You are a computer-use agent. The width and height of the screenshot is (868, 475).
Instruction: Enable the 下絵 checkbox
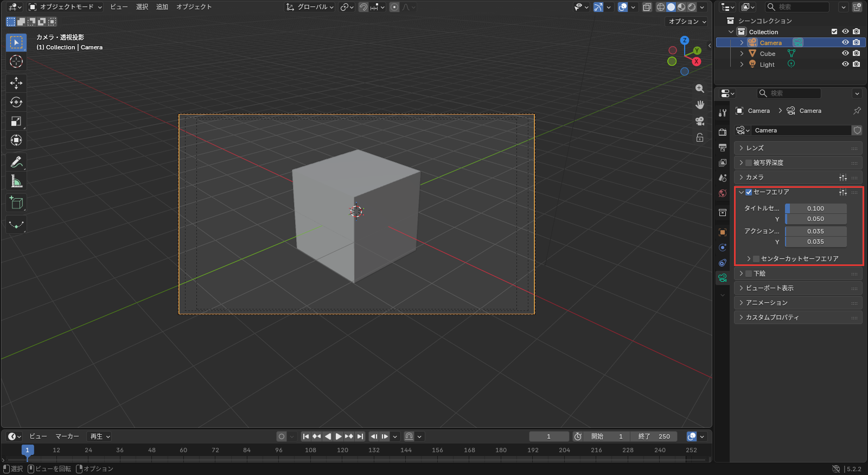coord(749,274)
